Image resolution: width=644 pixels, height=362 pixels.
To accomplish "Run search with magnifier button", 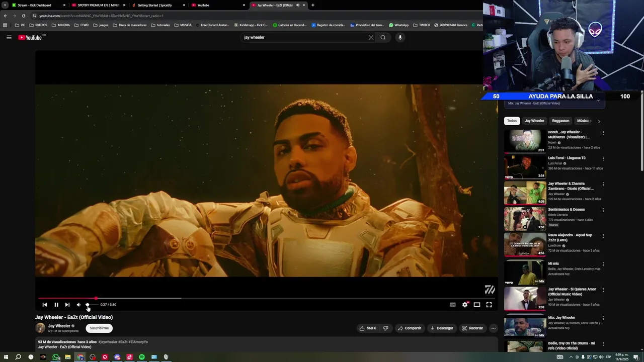I will [383, 37].
